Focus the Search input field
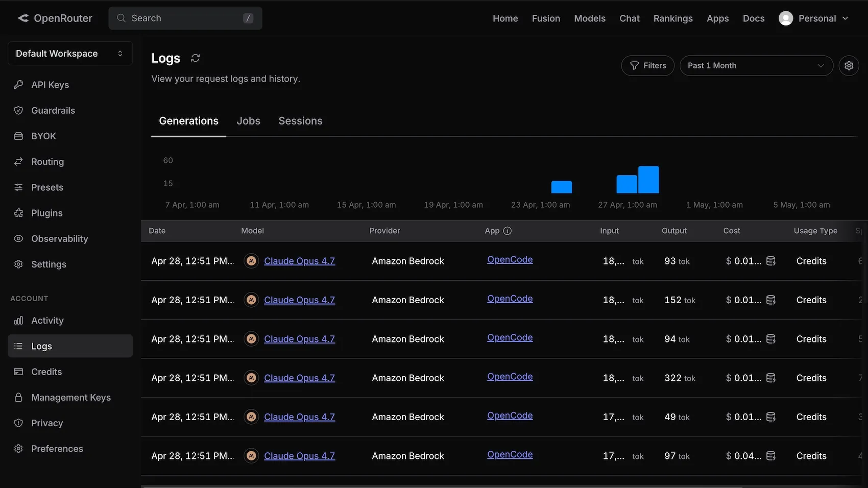Image resolution: width=868 pixels, height=488 pixels. [185, 18]
